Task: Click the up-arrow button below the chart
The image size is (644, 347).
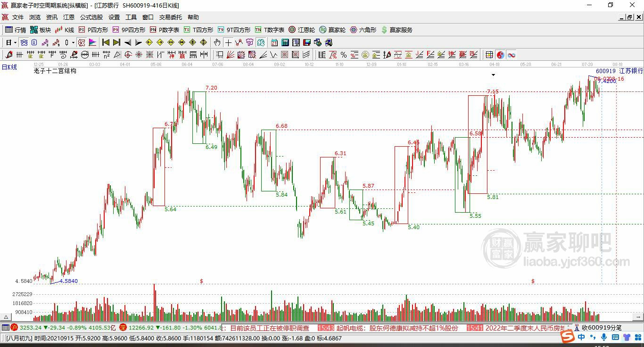Action: 6,317
